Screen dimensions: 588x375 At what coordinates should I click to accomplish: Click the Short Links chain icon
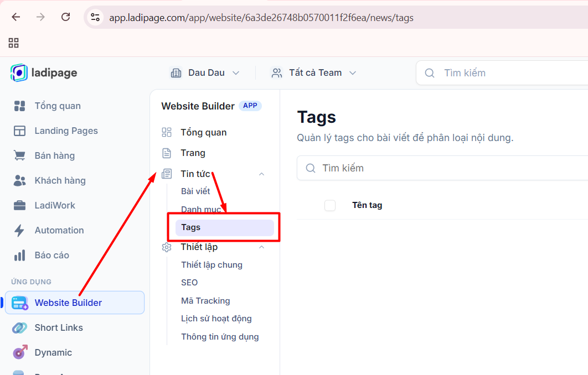point(19,328)
